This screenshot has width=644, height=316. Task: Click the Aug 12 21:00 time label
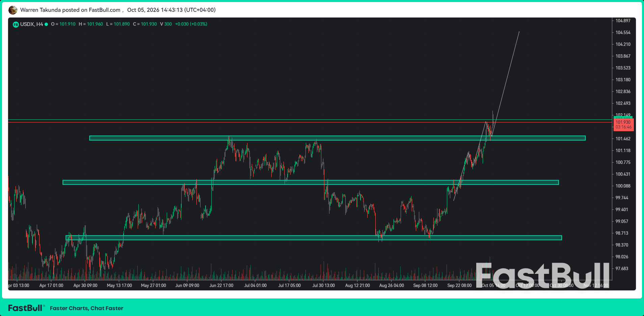(x=357, y=286)
